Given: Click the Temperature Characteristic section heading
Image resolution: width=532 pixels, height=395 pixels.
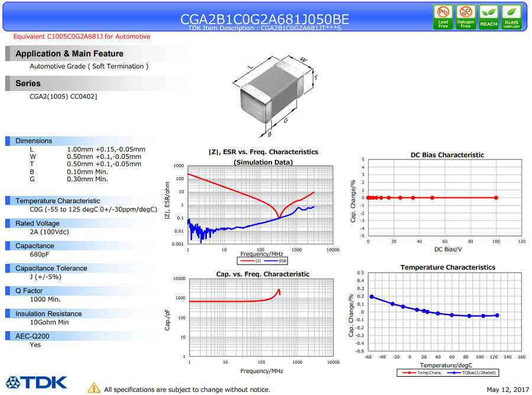Looking at the screenshot, I should point(58,201).
